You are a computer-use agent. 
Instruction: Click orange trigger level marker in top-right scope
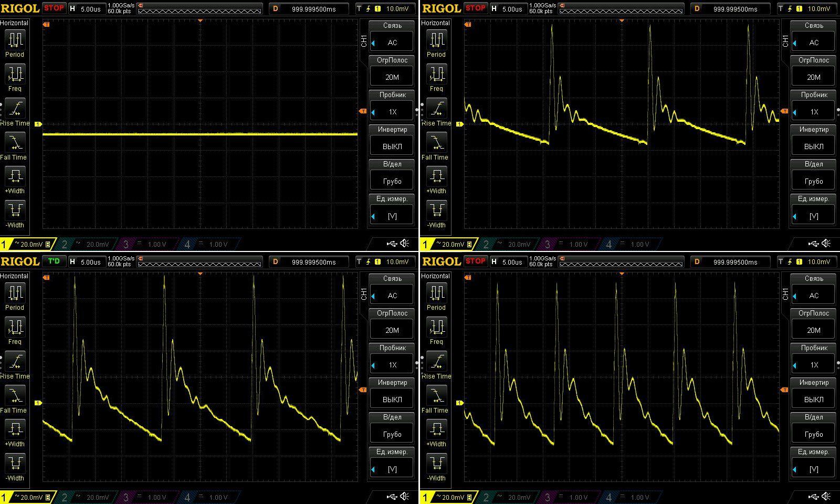[785, 111]
